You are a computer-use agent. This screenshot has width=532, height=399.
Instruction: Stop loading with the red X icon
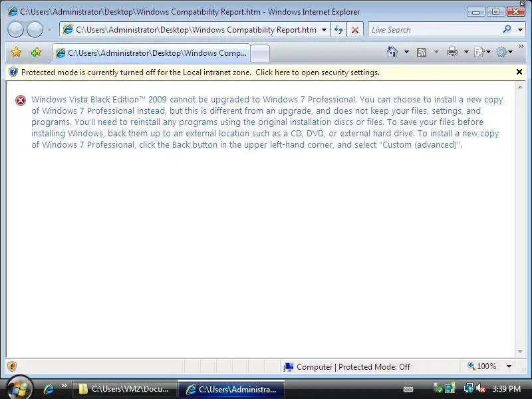pos(355,30)
